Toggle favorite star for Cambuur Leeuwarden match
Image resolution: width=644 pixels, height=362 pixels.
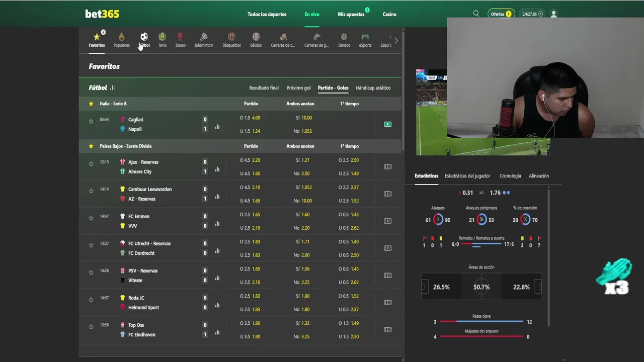coord(91,191)
